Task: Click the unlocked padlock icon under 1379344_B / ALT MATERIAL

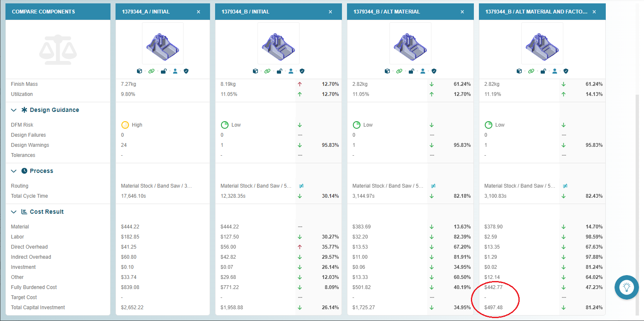Action: coord(411,71)
